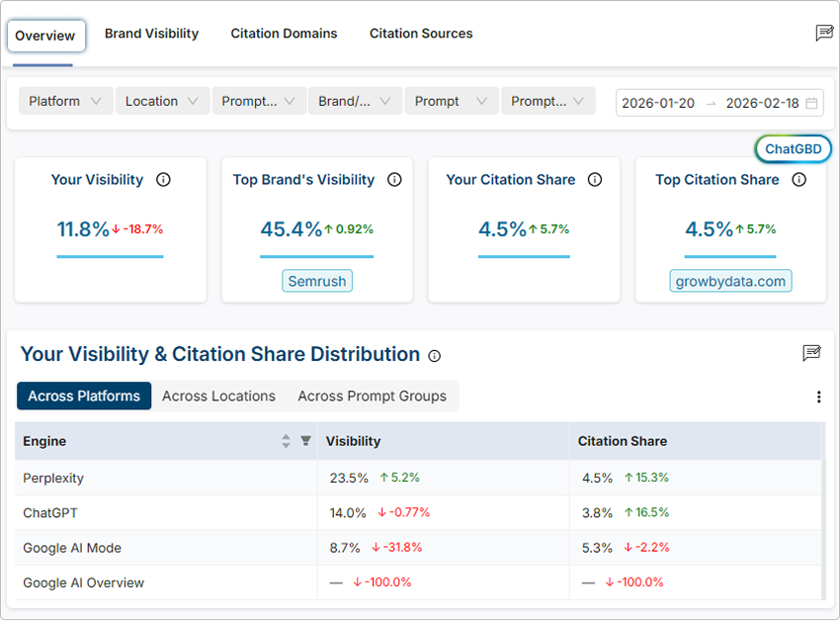
Task: Open the calendar icon in the date range picker
Action: (810, 103)
